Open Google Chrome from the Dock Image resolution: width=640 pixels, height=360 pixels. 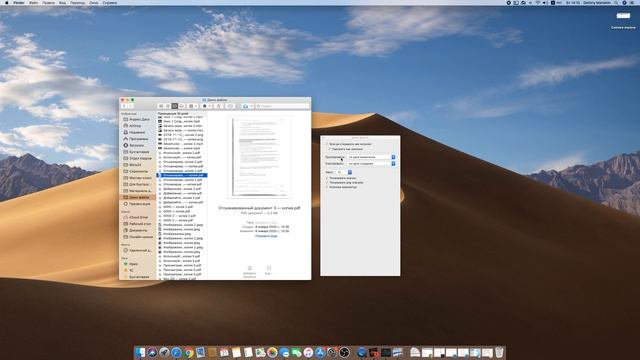[x=188, y=352]
